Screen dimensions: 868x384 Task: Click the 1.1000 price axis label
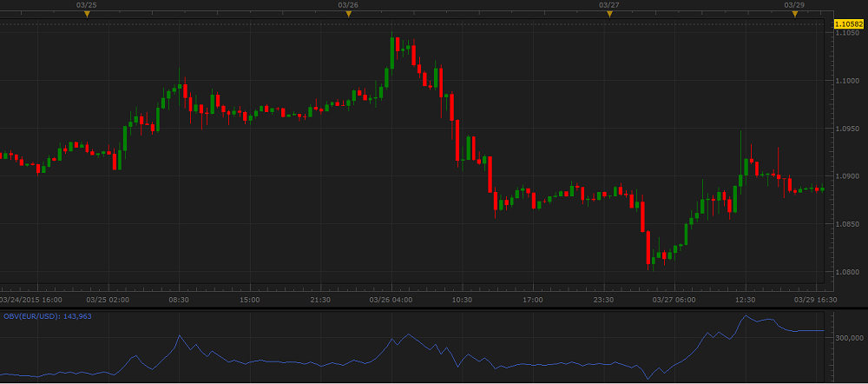point(848,81)
